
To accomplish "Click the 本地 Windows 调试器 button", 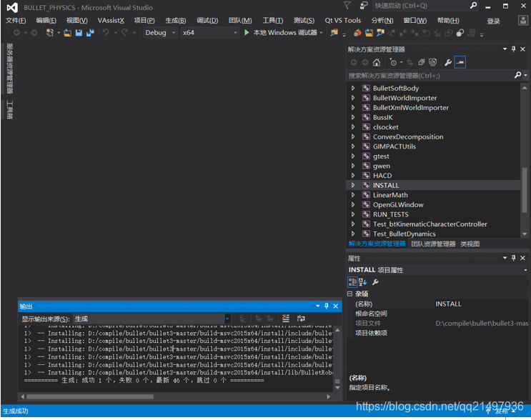I will (x=285, y=32).
